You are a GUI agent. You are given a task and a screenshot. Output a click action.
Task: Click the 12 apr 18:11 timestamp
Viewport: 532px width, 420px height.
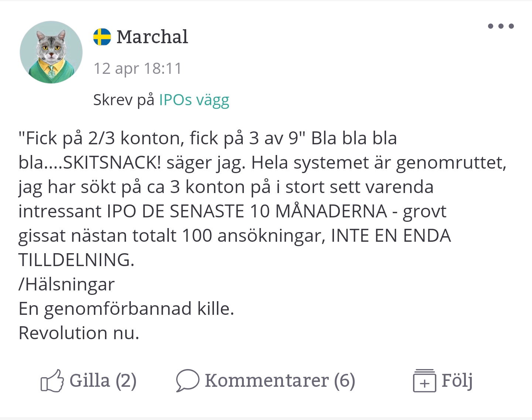click(x=137, y=69)
